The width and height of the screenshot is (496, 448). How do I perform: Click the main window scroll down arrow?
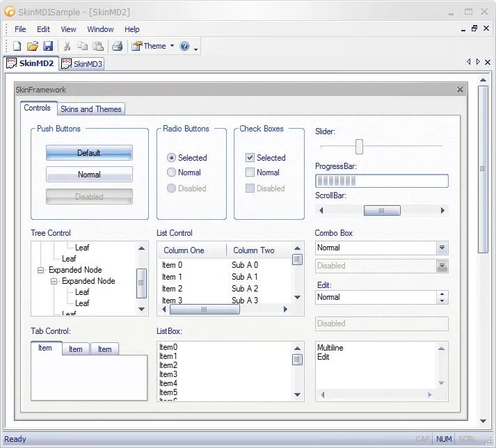483,421
